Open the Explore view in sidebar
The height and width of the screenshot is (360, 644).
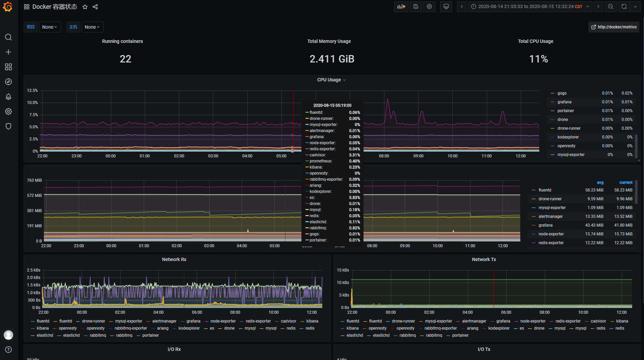(8, 81)
